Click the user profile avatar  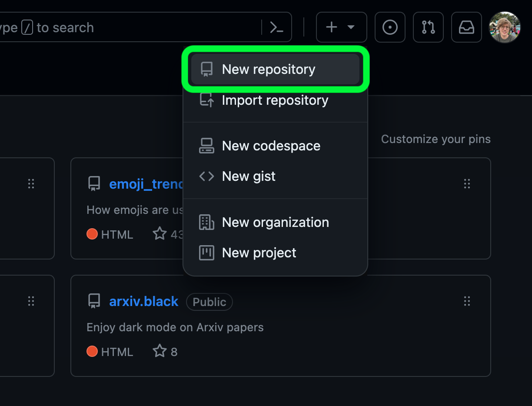tap(505, 27)
